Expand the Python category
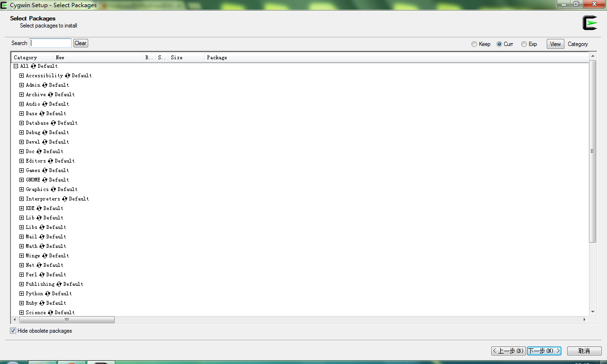607x364 pixels. click(22, 293)
